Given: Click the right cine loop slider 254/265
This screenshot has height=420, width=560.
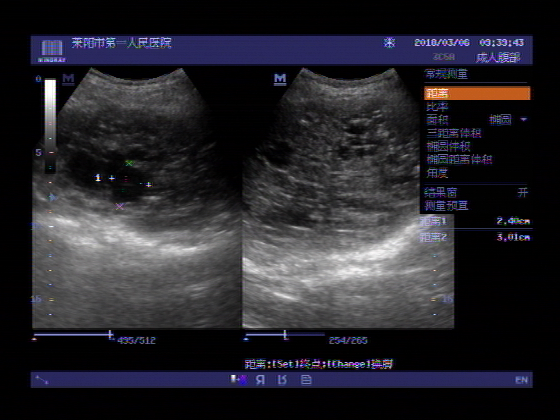Looking at the screenshot, I should point(285,335).
